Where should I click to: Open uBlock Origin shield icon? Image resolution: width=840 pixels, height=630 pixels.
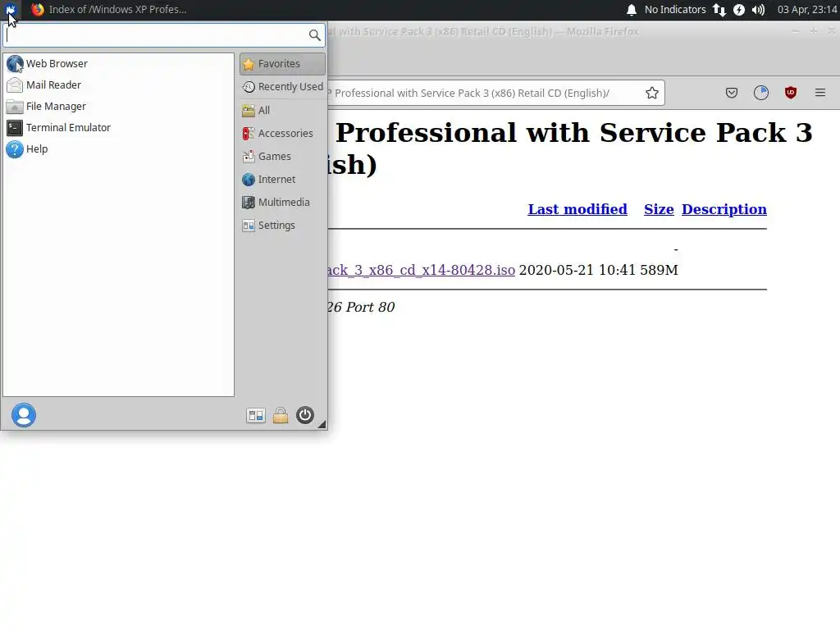791,94
